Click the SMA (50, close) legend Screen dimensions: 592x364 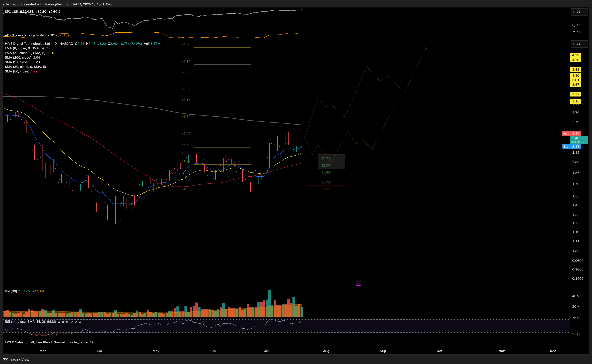pyautogui.click(x=17, y=71)
